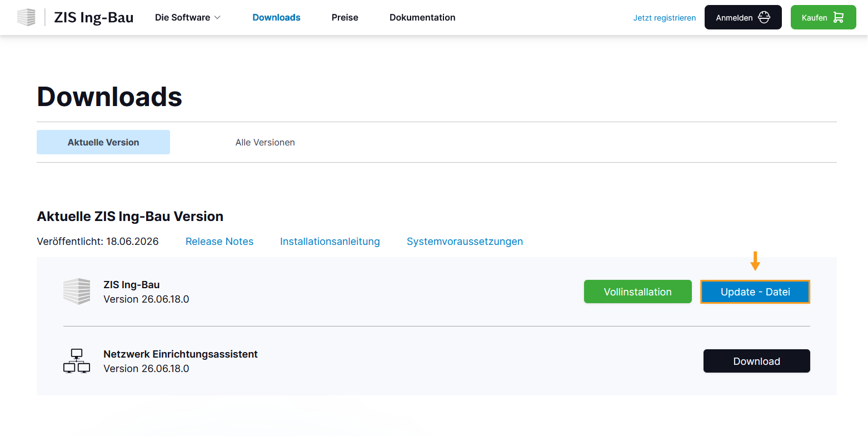Click the ZIS Ing-Bau product icon in download list
Image resolution: width=868 pixels, height=437 pixels.
[x=77, y=292]
